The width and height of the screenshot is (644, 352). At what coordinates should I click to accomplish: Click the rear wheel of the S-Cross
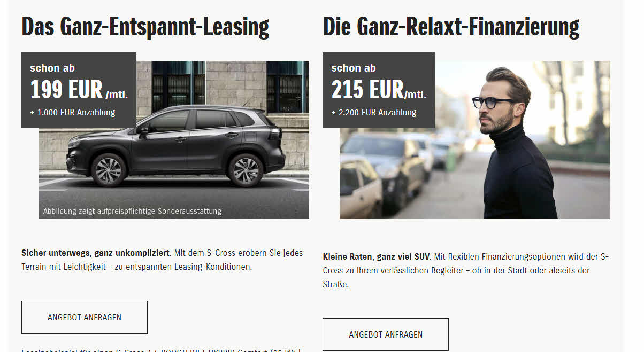point(246,170)
